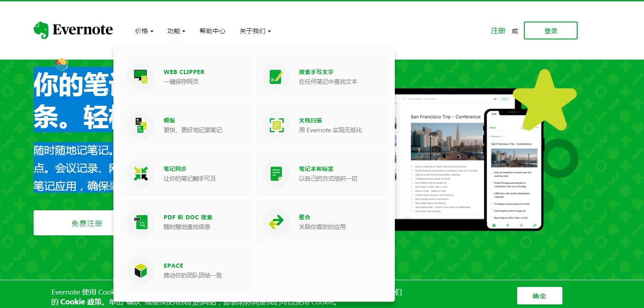Choose the 一键保存网页 Web Clipper entry text
The width and height of the screenshot is (644, 308).
[x=181, y=82]
